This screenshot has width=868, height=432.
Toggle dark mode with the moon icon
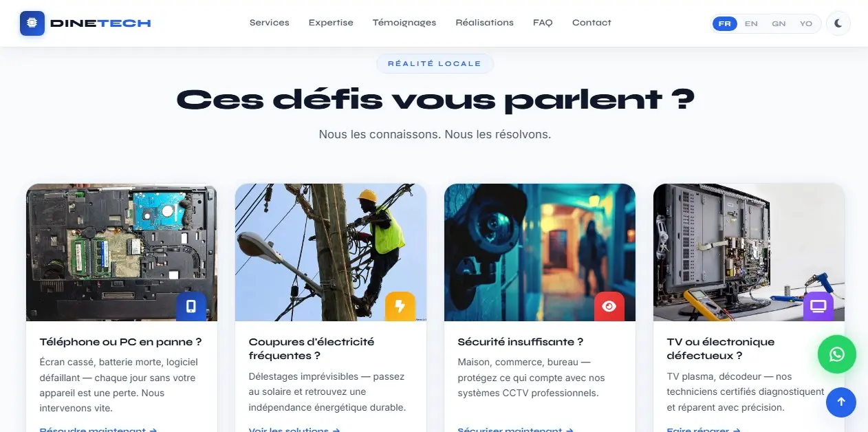pos(838,23)
